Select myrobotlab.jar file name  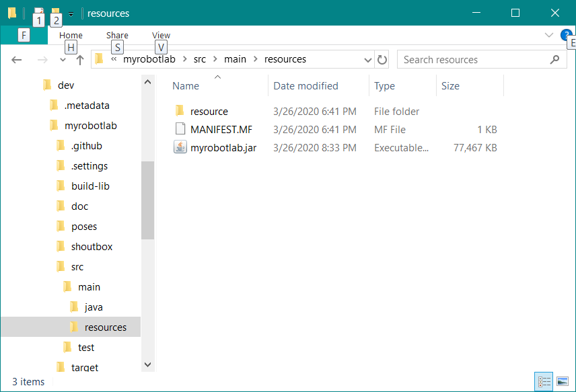click(x=223, y=148)
